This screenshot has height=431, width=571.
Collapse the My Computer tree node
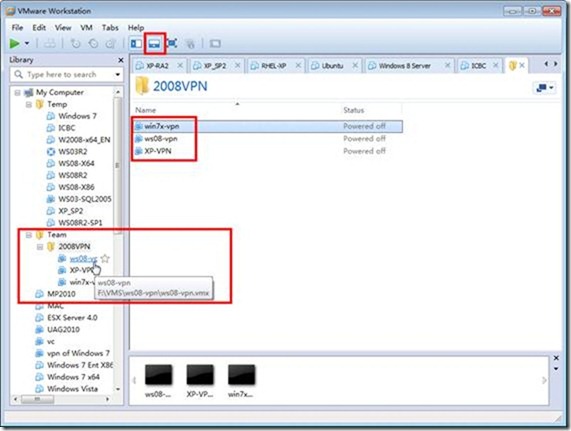(17, 93)
